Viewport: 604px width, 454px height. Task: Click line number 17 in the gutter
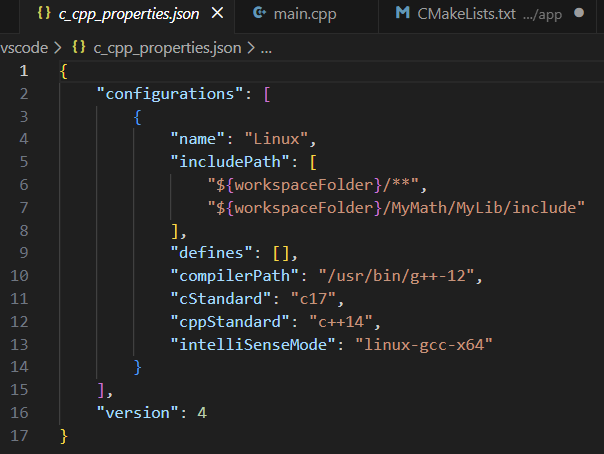click(x=19, y=436)
